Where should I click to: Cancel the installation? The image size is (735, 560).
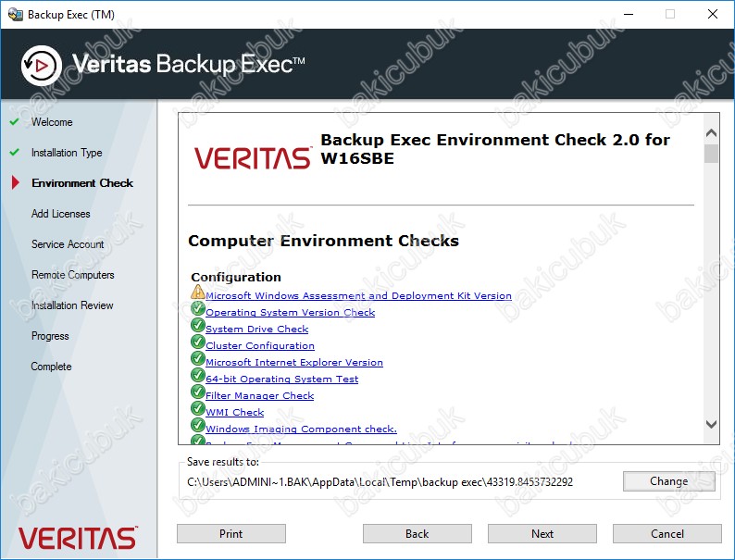coord(667,534)
